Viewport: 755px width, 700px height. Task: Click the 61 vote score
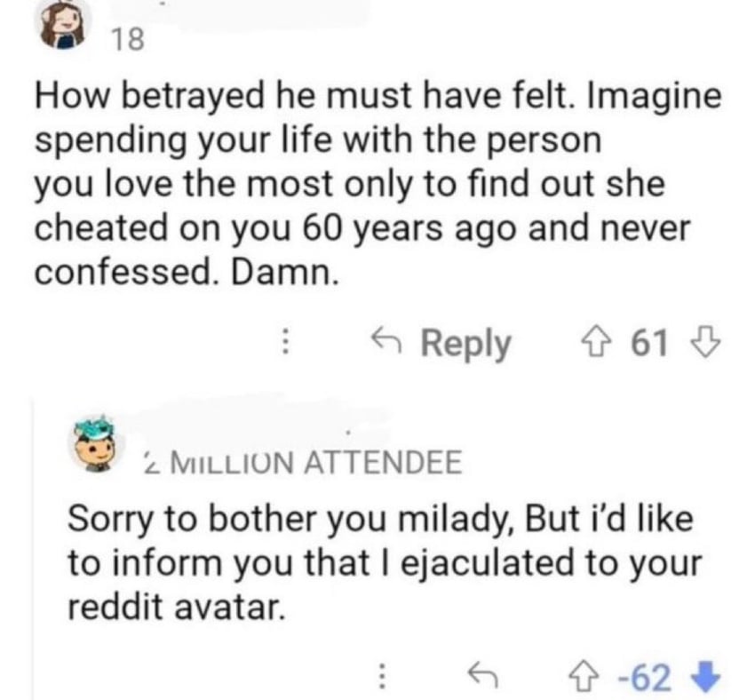[649, 343]
